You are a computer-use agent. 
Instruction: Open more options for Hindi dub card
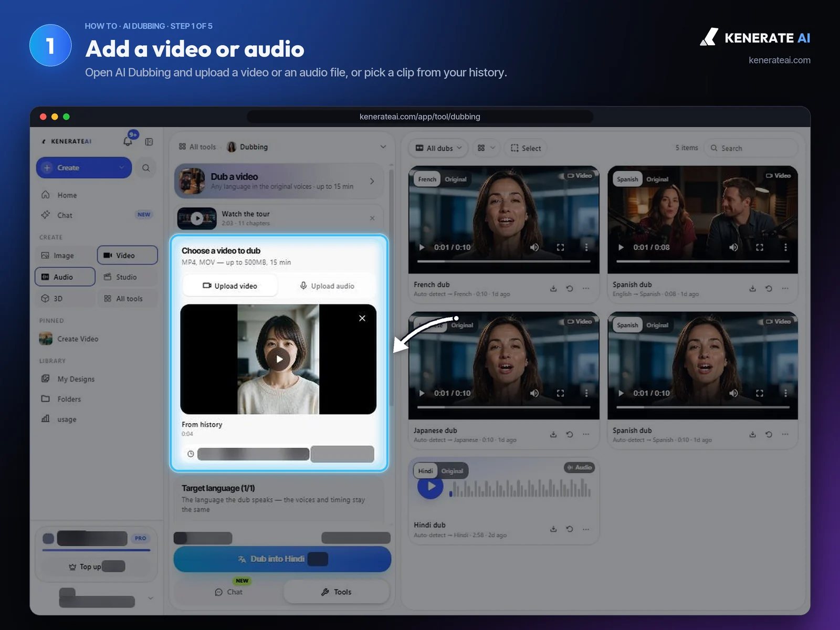[586, 529]
